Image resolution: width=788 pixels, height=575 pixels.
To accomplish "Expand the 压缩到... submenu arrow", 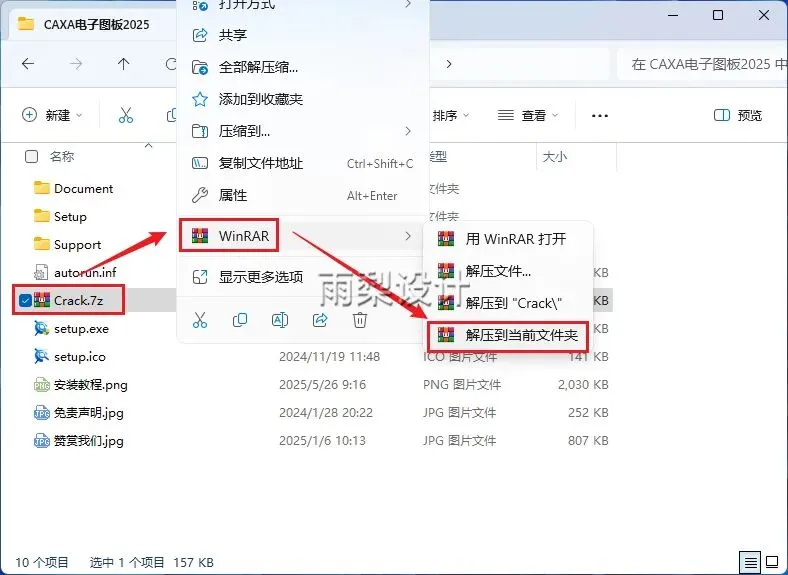I will pyautogui.click(x=408, y=131).
